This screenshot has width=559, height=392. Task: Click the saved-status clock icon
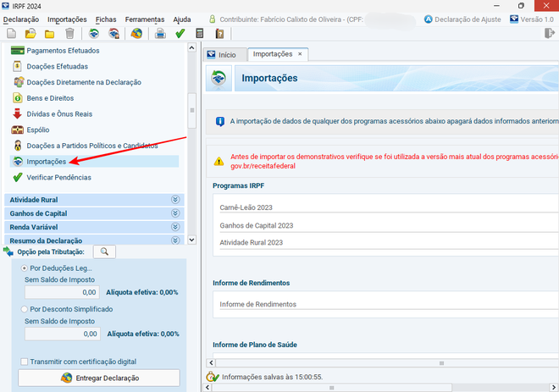[x=213, y=377]
